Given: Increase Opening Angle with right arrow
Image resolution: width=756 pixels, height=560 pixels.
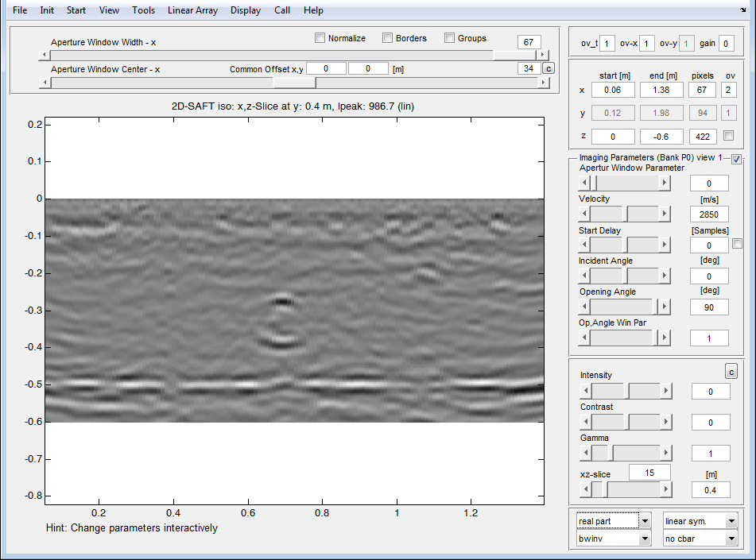Looking at the screenshot, I should click(x=665, y=307).
